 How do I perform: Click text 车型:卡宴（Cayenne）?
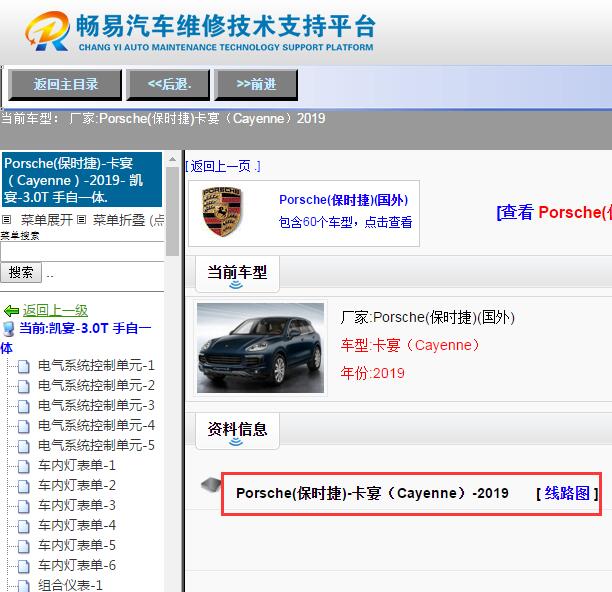(410, 345)
